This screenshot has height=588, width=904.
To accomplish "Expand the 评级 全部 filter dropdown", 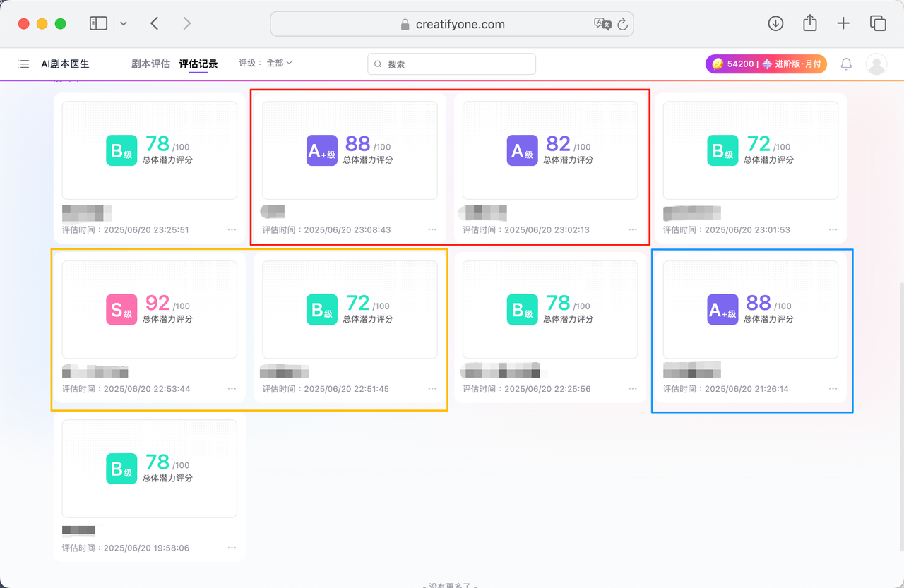I will (x=266, y=64).
